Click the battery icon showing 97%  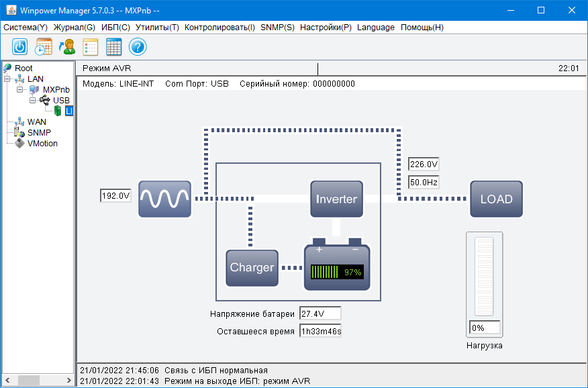pyautogui.click(x=337, y=264)
